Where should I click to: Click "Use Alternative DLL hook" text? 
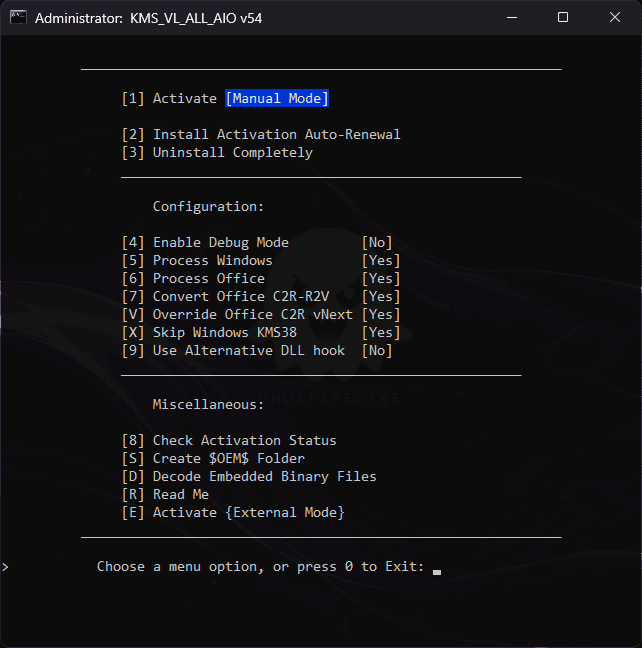click(x=249, y=350)
